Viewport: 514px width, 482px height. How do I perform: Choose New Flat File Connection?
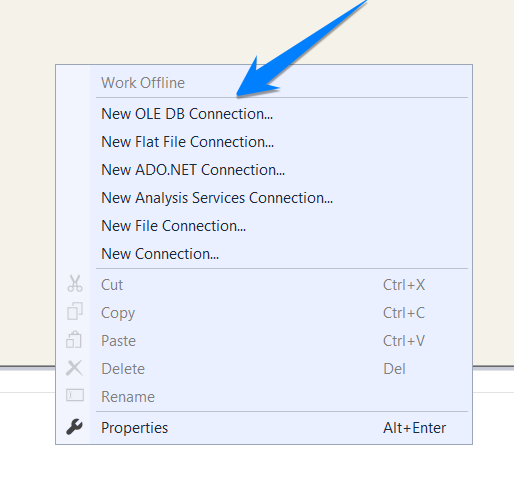tap(187, 142)
